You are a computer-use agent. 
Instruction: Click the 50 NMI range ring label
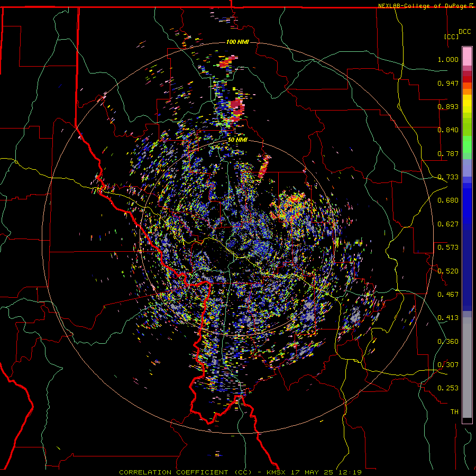pyautogui.click(x=237, y=140)
